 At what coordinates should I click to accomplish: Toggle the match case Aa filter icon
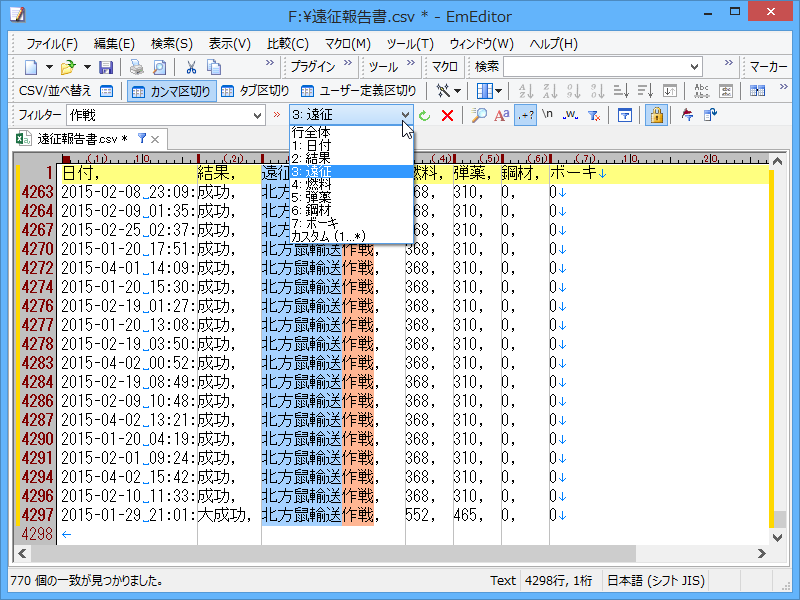(x=501, y=114)
